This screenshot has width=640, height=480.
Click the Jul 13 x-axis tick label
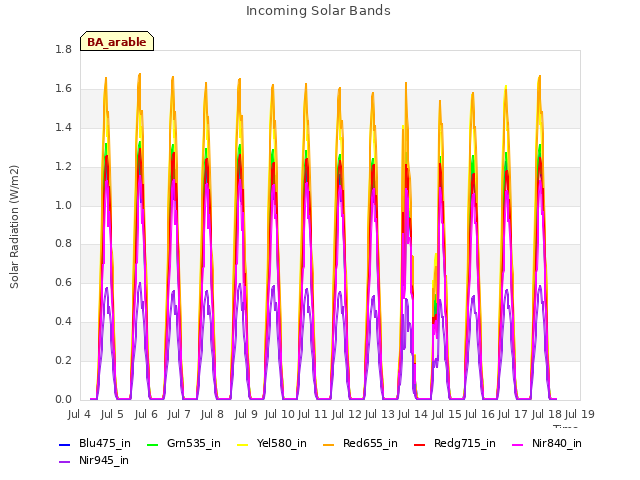pyautogui.click(x=380, y=414)
